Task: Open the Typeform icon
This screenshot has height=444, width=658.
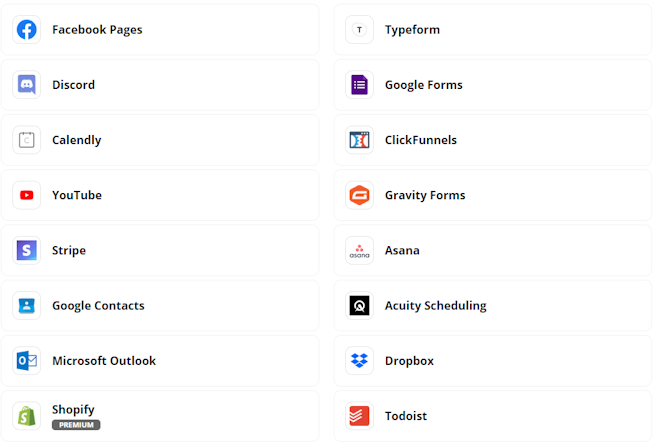Action: (x=359, y=30)
